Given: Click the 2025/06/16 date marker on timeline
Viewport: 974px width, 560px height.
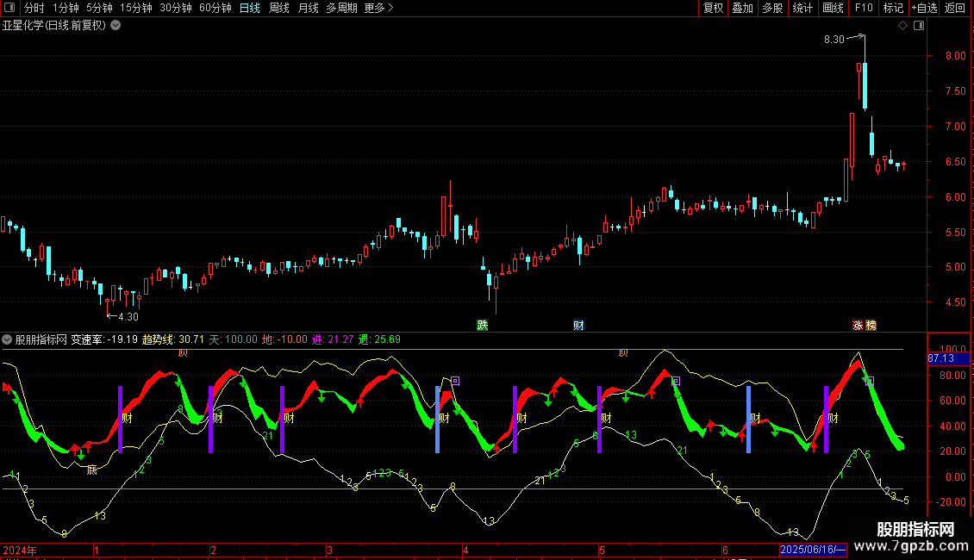Looking at the screenshot, I should click(x=813, y=550).
